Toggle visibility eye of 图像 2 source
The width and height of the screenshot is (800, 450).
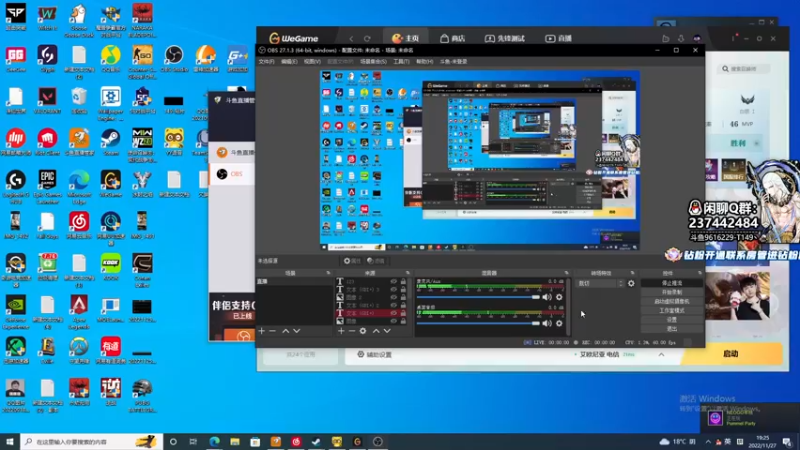point(393,297)
